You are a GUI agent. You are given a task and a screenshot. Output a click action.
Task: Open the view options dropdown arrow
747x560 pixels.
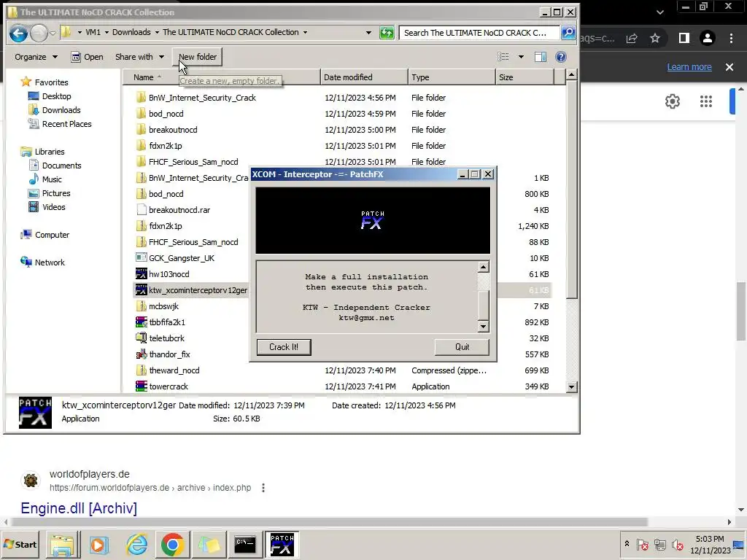[521, 57]
